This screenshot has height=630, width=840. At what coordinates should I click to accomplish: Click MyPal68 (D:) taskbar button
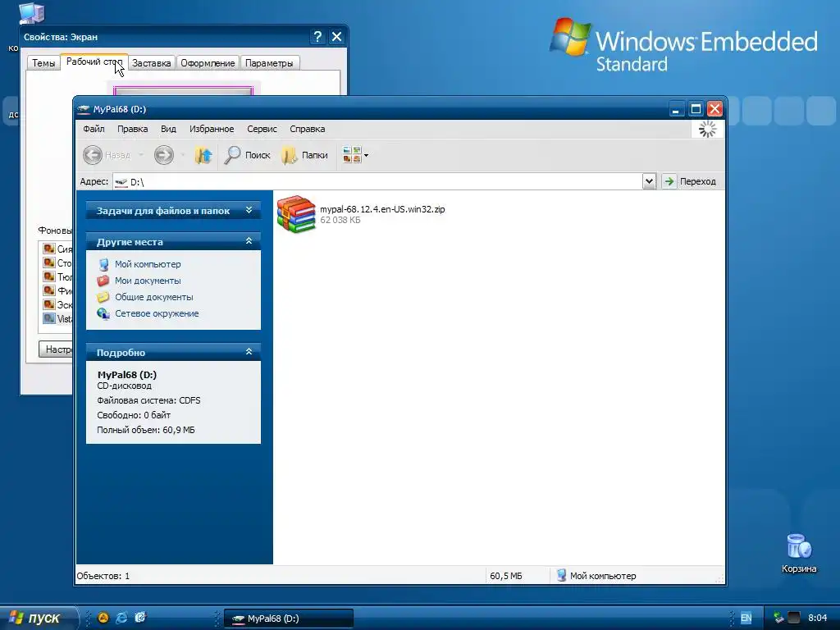tap(288, 619)
